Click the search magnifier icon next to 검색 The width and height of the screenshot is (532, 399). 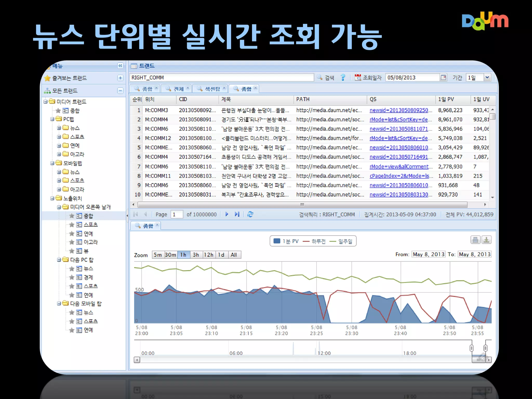pos(320,77)
